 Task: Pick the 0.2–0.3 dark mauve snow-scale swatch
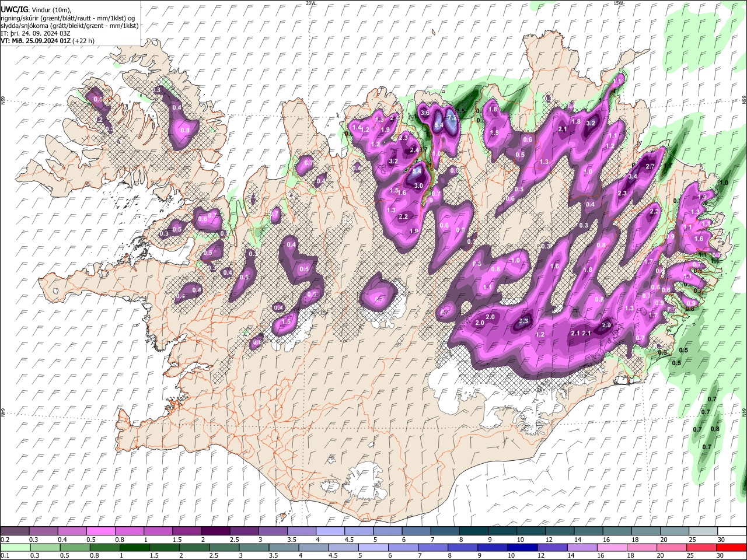pos(15,531)
